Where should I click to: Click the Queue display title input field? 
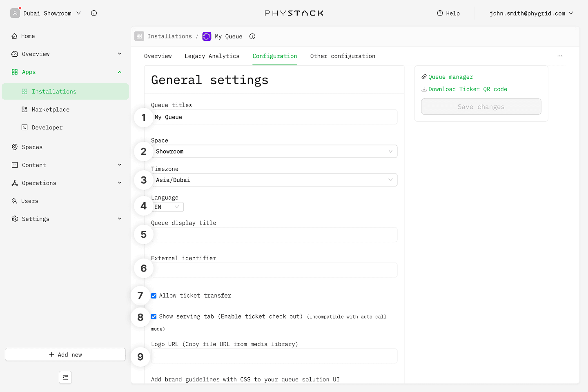click(274, 235)
